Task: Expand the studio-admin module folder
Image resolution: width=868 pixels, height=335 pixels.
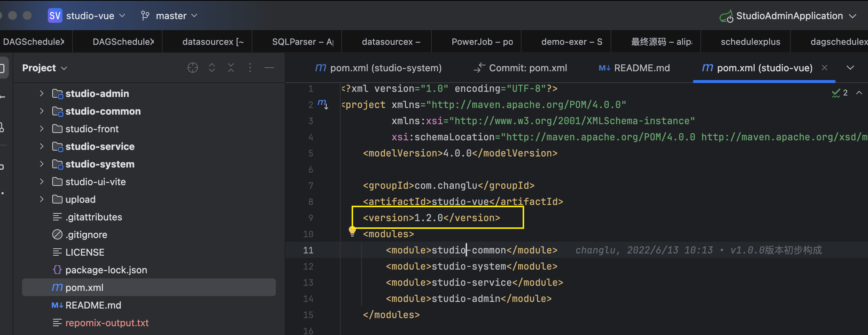Action: pos(42,94)
